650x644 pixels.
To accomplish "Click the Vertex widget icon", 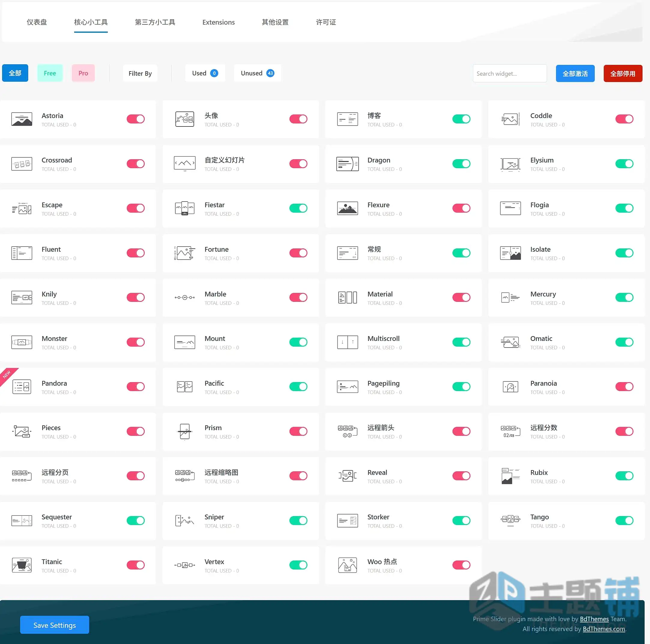I will click(185, 565).
